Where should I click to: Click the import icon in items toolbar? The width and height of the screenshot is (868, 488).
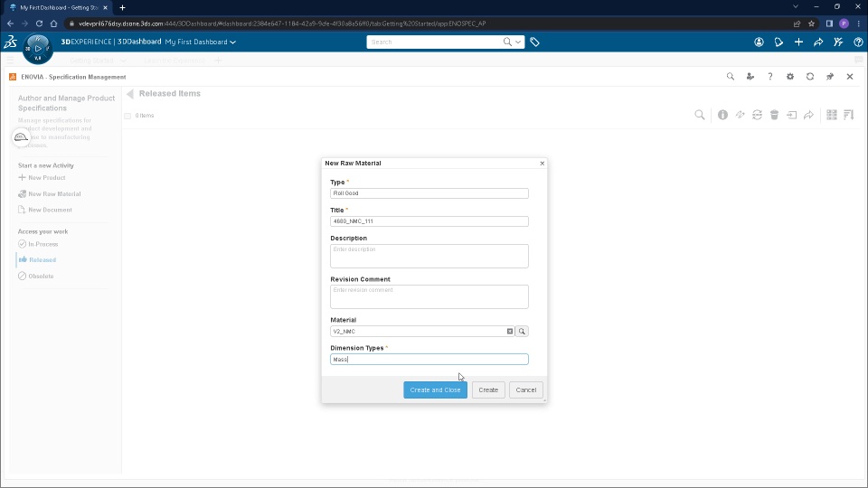tap(792, 115)
